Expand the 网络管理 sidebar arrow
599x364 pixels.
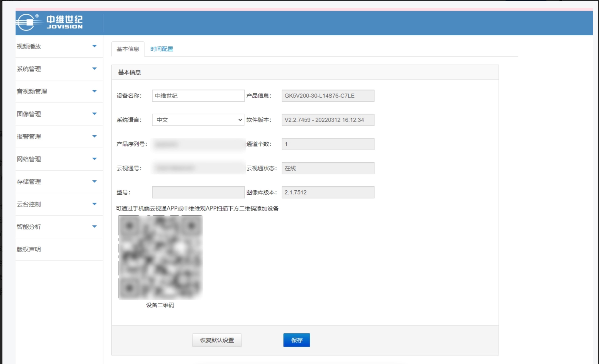(x=95, y=159)
